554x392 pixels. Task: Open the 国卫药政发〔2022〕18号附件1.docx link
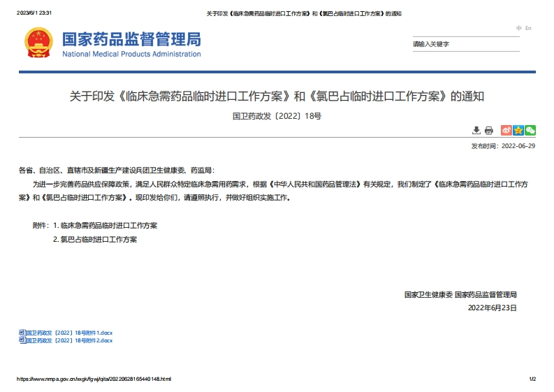tap(69, 333)
